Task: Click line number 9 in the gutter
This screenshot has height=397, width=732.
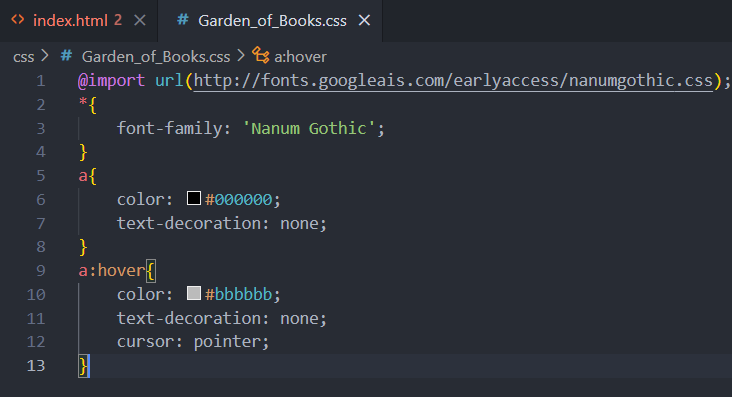Action: 41,271
